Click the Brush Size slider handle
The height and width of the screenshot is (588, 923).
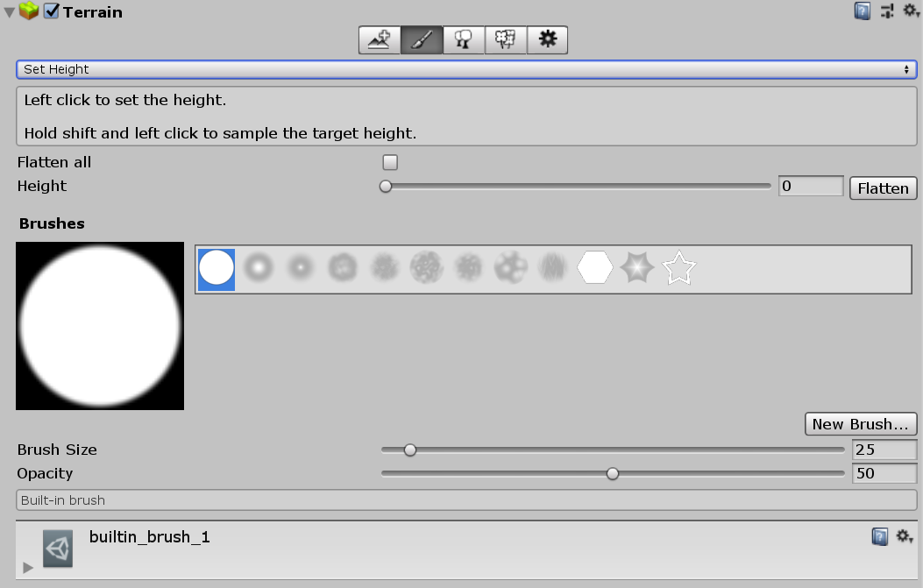pyautogui.click(x=410, y=450)
